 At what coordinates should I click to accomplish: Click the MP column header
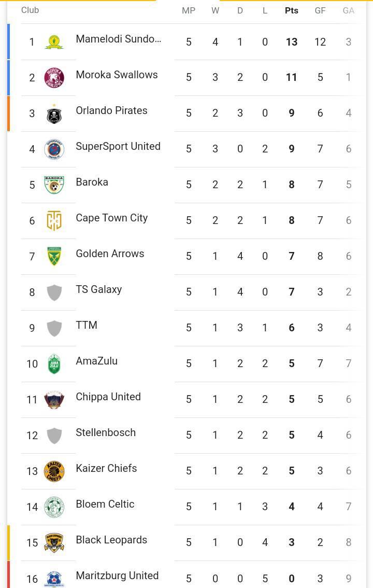[189, 10]
